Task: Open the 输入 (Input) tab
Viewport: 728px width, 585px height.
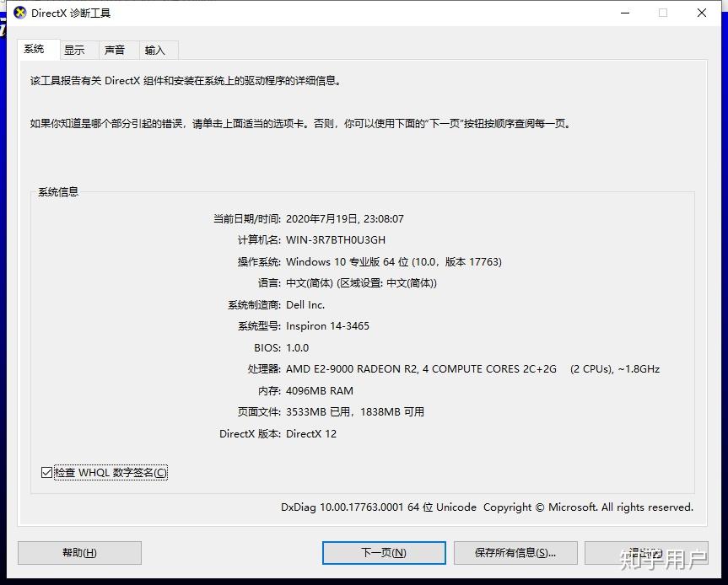Action: [157, 50]
